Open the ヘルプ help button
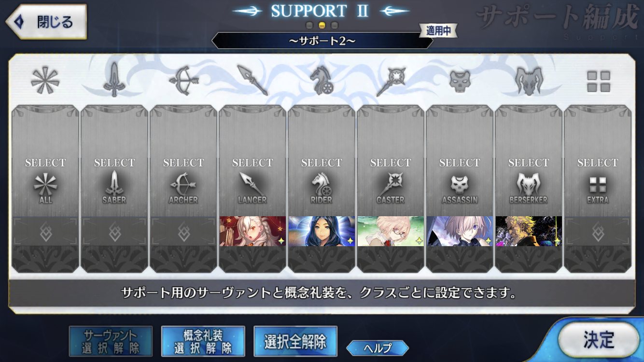644x362 pixels. click(378, 348)
